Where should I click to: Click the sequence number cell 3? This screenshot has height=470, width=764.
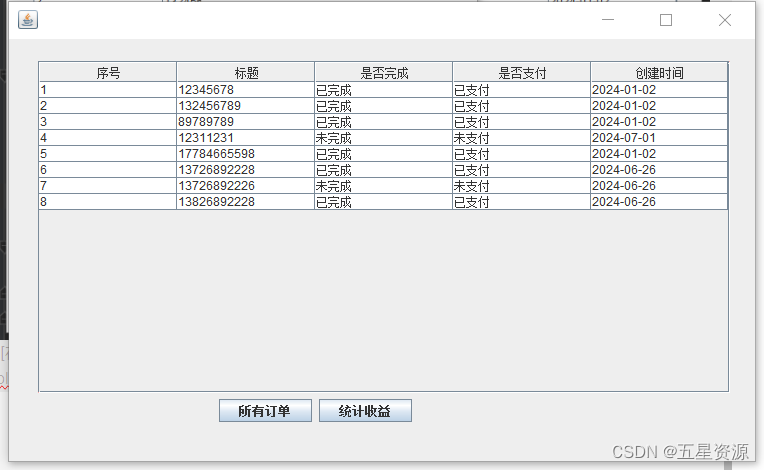coord(108,122)
